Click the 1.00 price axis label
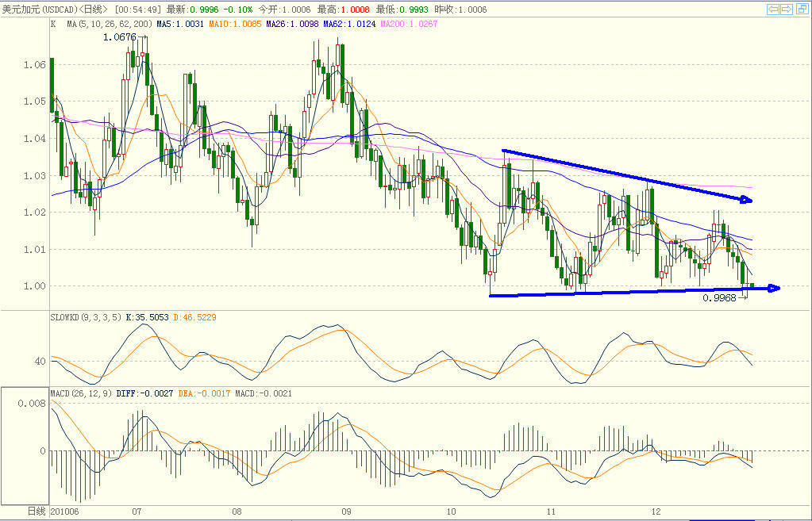The width and height of the screenshot is (812, 521). coord(35,286)
